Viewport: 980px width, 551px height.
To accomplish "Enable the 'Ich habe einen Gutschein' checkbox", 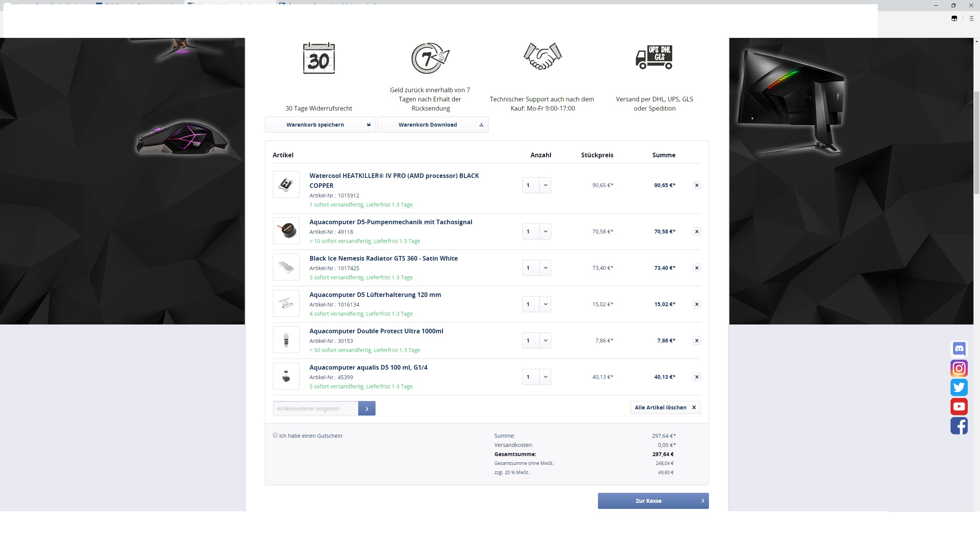I will [275, 435].
